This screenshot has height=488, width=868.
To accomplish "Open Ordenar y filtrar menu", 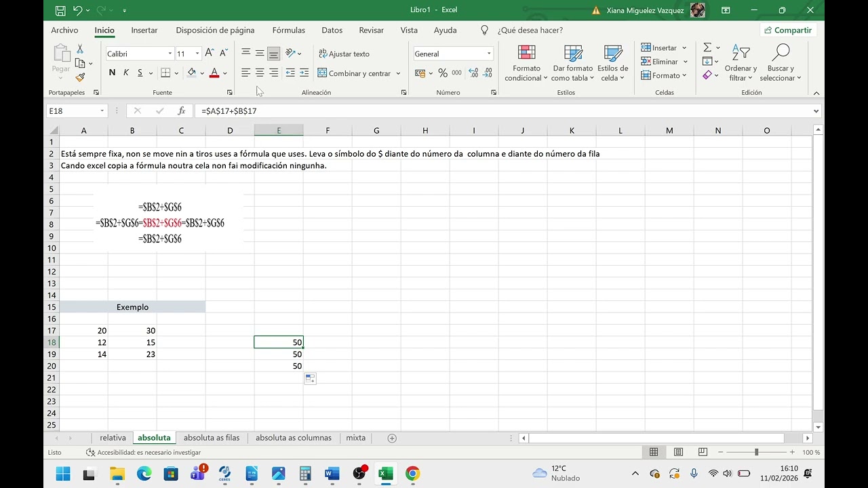I will 741,63.
